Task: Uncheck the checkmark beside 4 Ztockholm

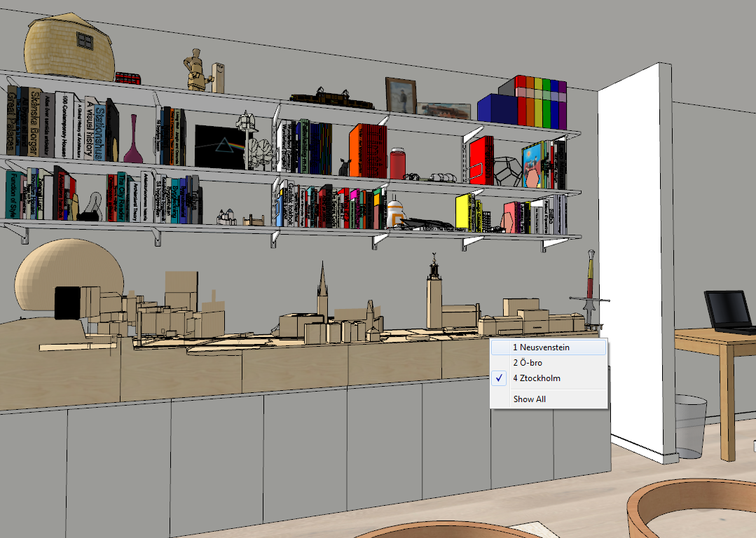Action: (499, 378)
